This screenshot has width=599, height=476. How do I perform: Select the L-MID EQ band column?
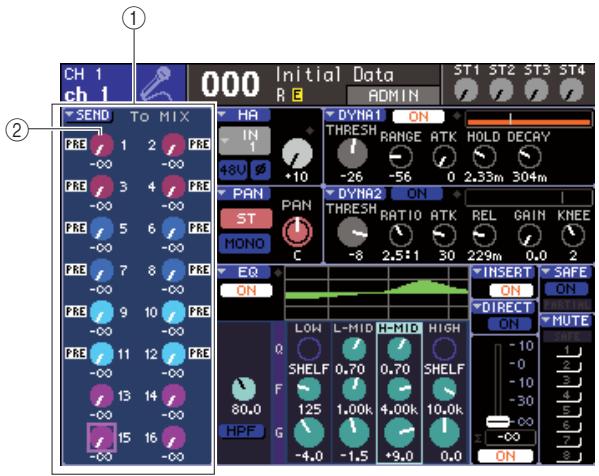click(x=354, y=392)
